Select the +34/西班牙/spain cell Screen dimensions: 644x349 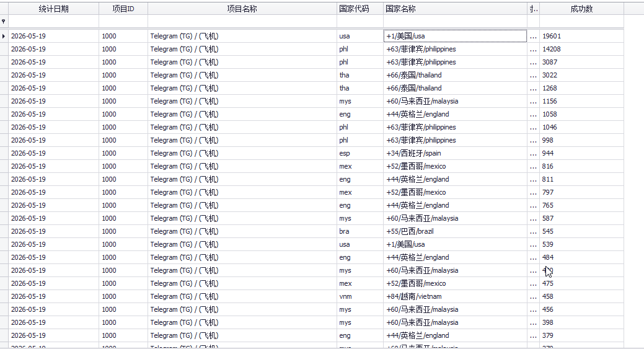(x=455, y=154)
